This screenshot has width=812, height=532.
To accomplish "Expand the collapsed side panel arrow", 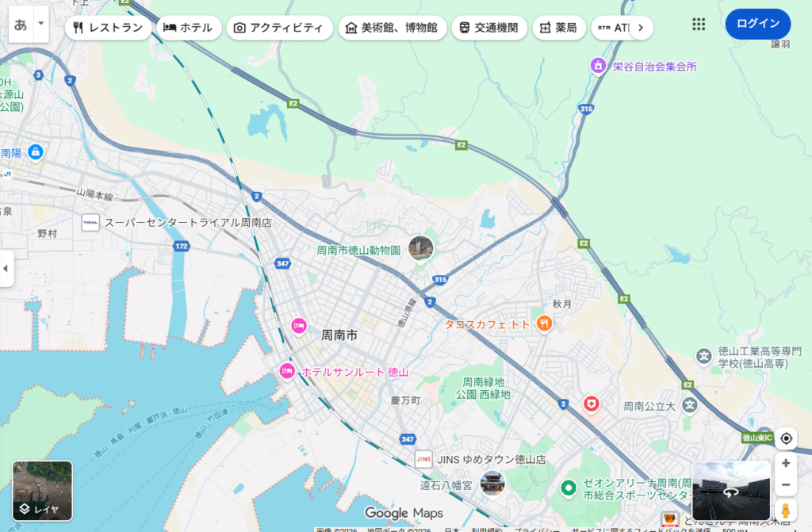I will [6, 269].
